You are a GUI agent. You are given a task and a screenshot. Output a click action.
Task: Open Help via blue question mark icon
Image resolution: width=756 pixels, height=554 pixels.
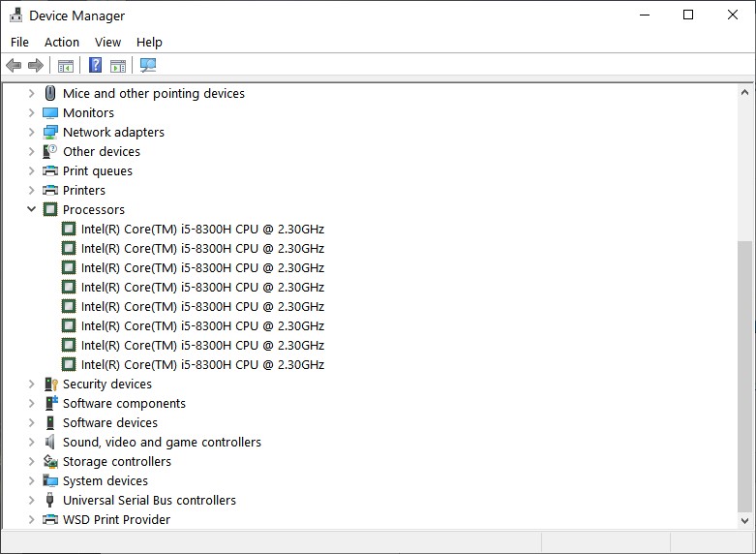click(95, 66)
